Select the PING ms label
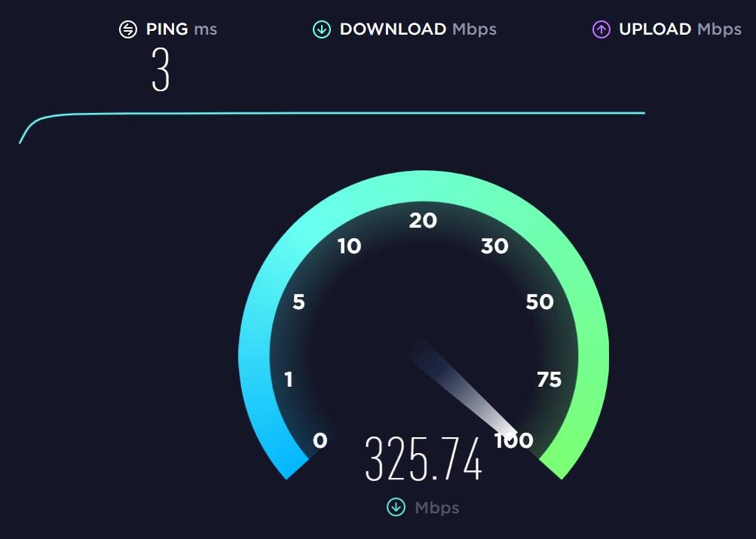This screenshot has width=756, height=539. click(x=182, y=29)
